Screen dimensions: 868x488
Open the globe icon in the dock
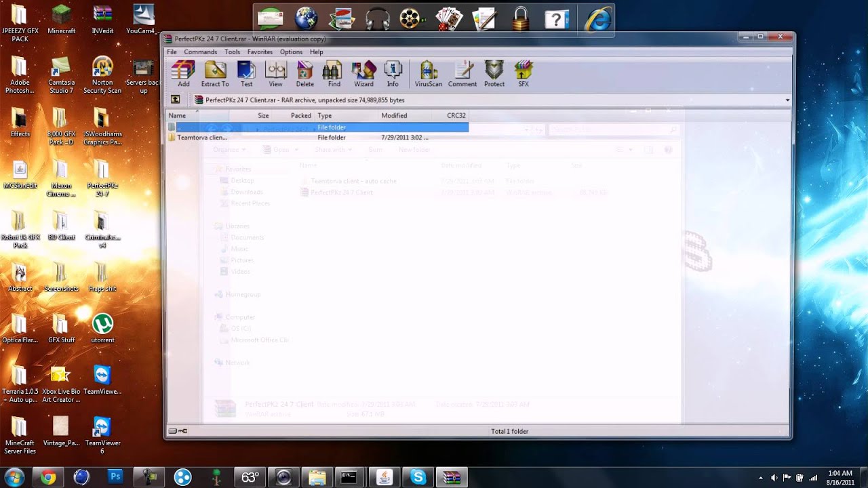(307, 18)
